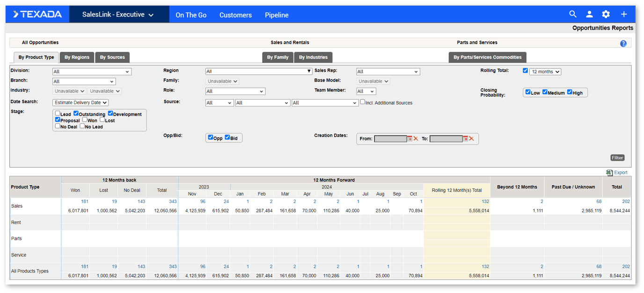Viewport: 644px width, 293px height.
Task: Click the plus icon in the top bar
Action: point(623,14)
